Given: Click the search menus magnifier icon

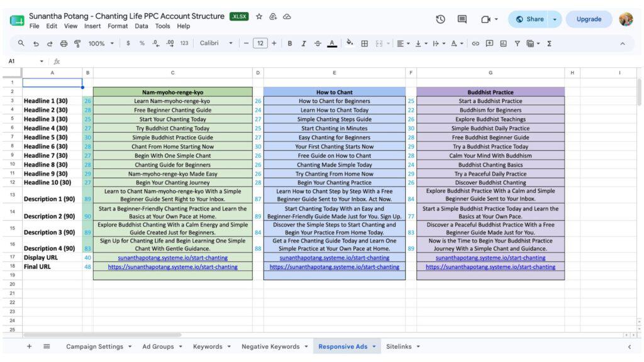Looking at the screenshot, I should 21,43.
